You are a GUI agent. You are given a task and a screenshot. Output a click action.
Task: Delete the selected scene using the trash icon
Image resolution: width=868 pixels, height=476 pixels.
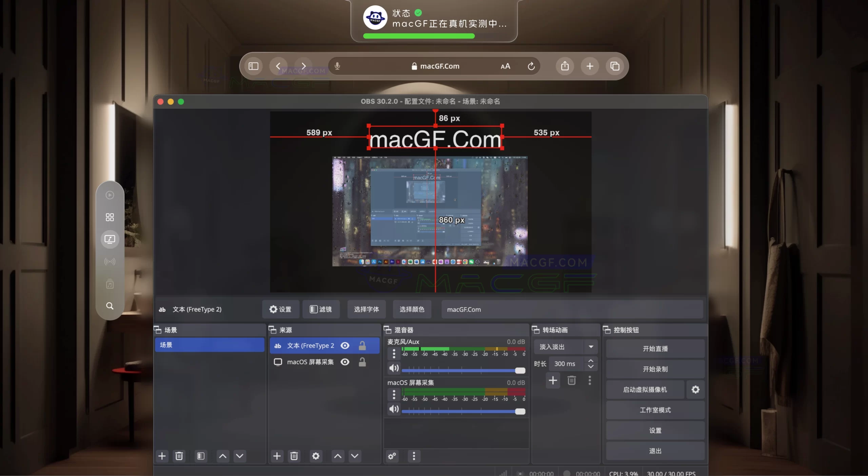(179, 456)
